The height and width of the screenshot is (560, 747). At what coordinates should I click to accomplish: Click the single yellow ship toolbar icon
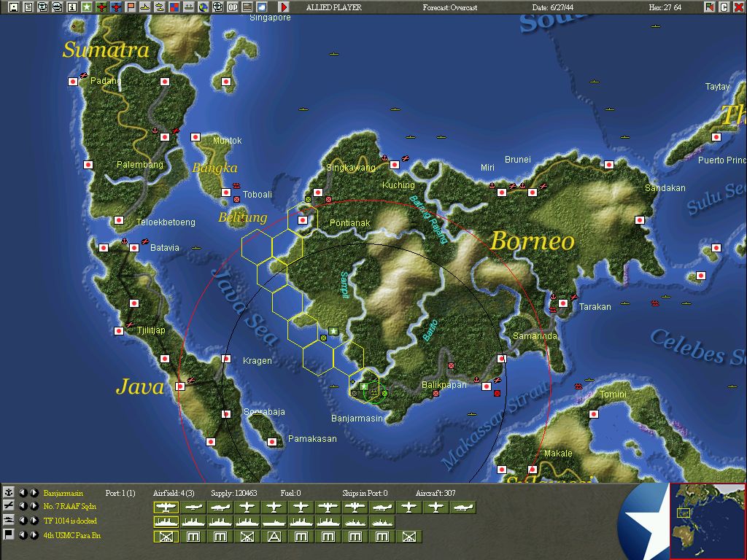(145, 7)
